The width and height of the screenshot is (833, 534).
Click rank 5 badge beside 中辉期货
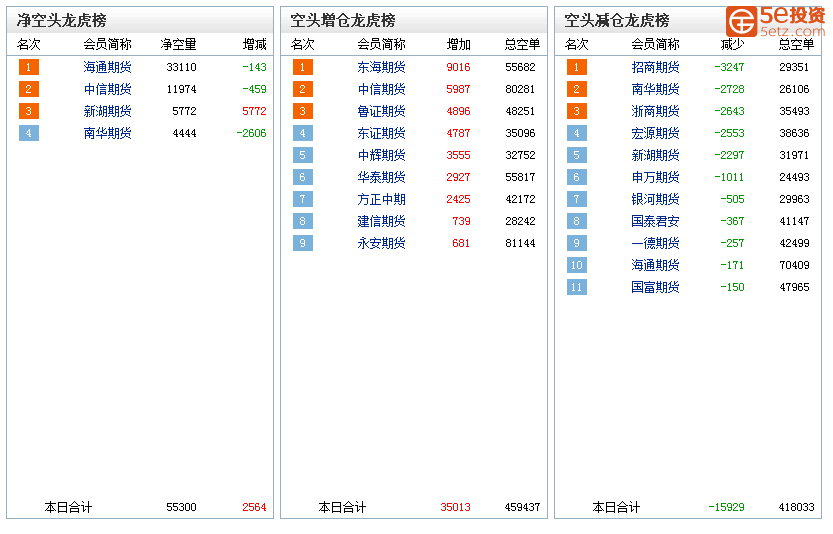click(x=302, y=155)
